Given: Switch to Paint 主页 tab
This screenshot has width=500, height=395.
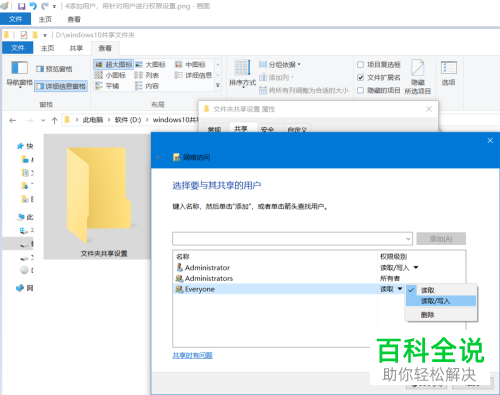Looking at the screenshot, I should click(x=45, y=19).
